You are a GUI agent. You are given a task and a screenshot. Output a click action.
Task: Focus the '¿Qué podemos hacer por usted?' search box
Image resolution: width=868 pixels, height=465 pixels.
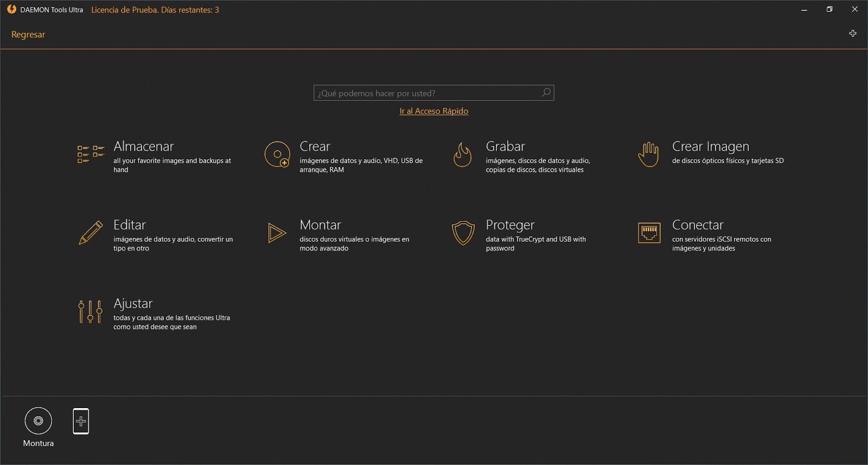[x=434, y=93]
